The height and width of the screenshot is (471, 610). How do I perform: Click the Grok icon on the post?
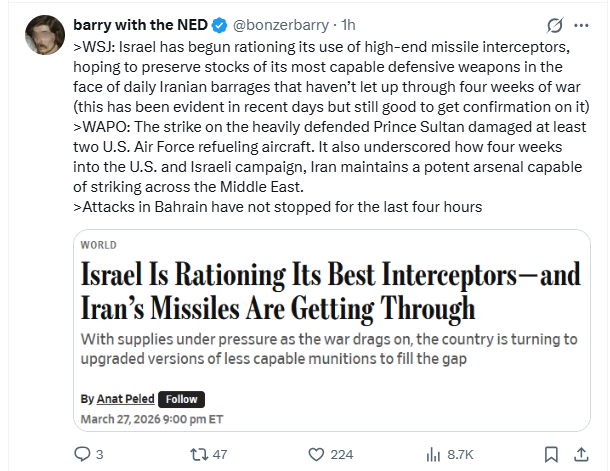click(555, 23)
